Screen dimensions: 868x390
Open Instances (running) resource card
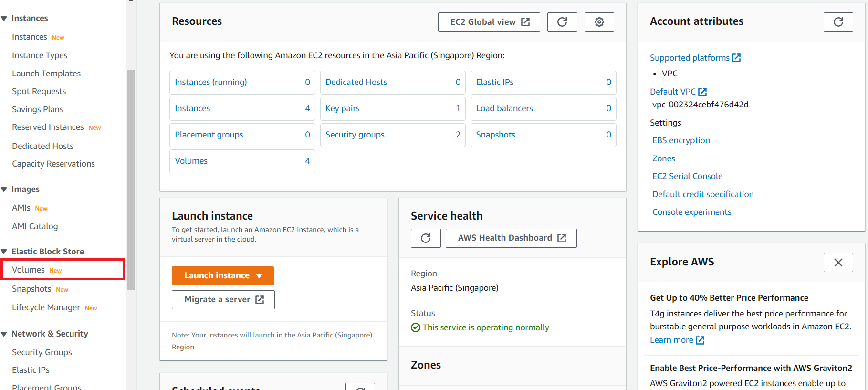[242, 83]
